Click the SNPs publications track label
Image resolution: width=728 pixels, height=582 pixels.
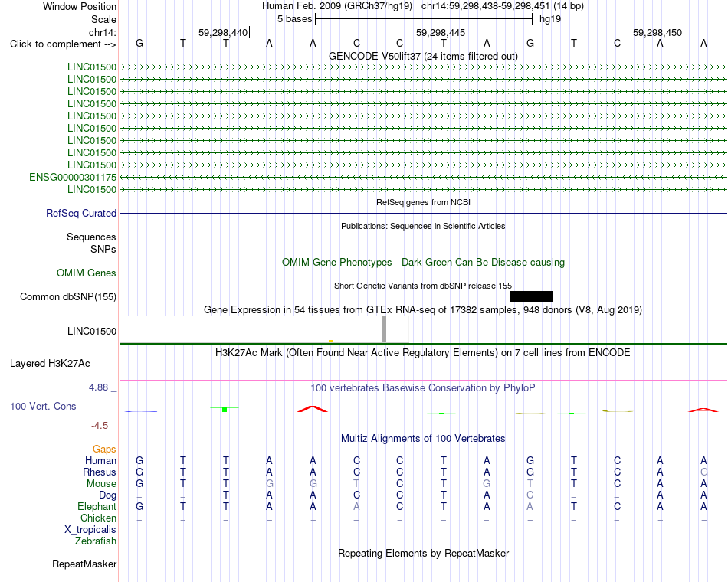(x=103, y=249)
